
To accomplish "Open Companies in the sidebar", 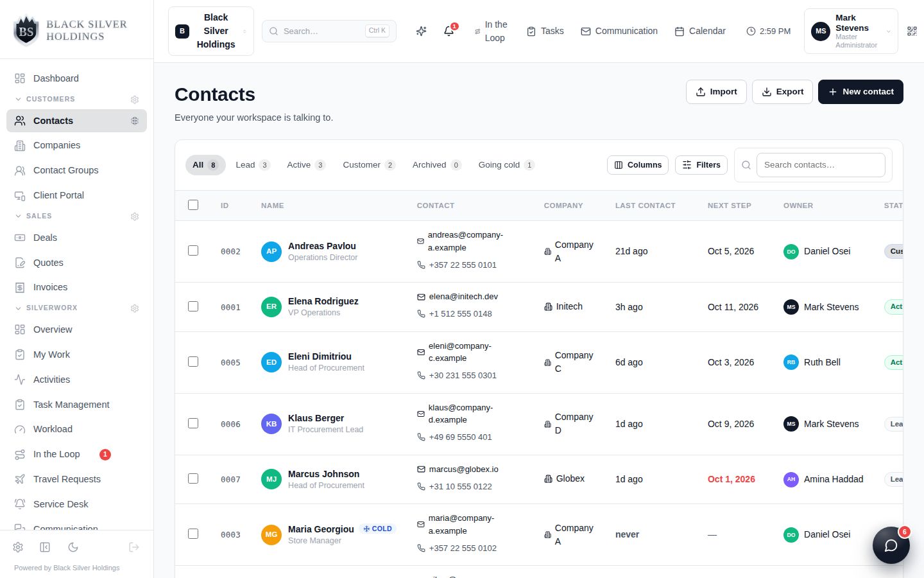I will click(x=77, y=145).
